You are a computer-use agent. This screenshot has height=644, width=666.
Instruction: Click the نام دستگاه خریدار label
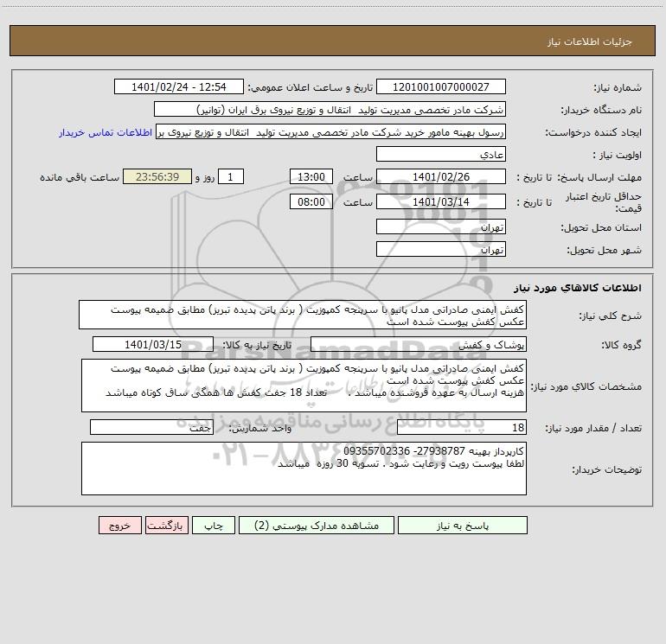coord(601,110)
